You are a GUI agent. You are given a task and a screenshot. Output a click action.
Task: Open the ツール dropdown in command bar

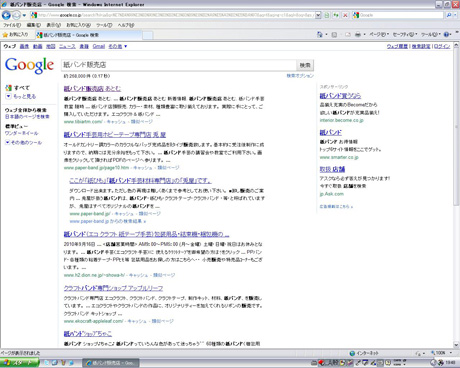click(x=431, y=34)
